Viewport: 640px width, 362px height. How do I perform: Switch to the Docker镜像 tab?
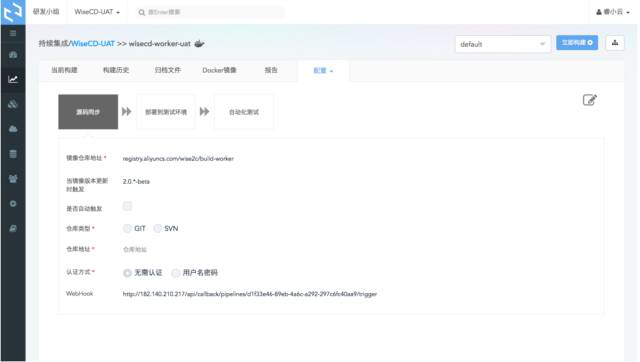(x=219, y=70)
